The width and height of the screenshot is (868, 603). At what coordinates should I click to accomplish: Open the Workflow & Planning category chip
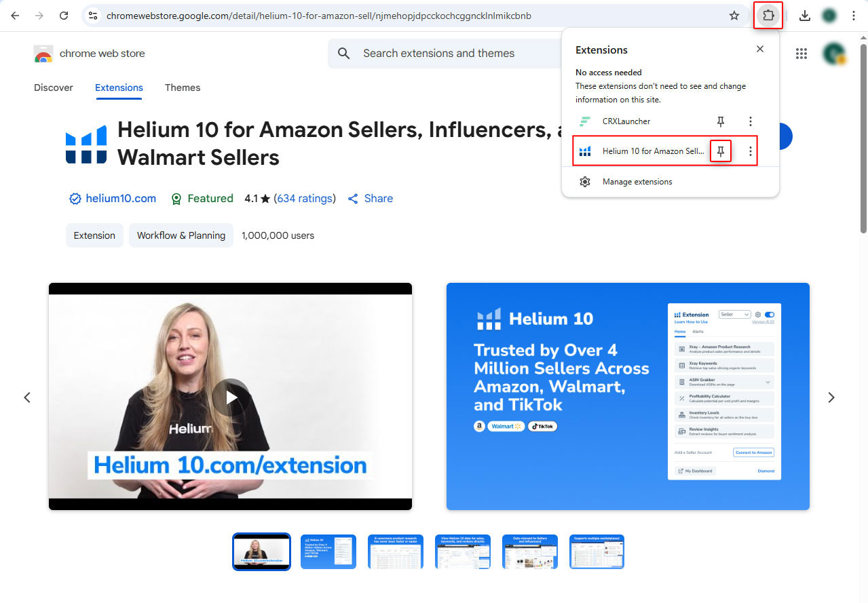click(x=181, y=235)
